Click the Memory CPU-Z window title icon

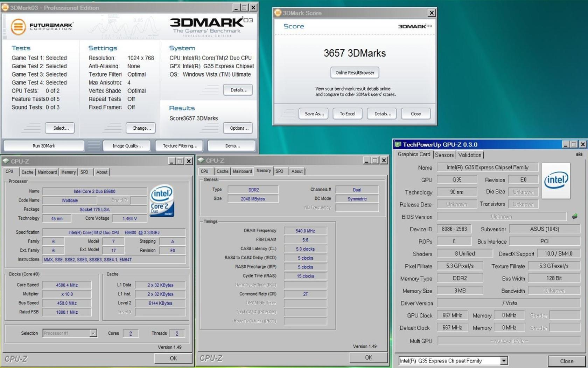(201, 160)
